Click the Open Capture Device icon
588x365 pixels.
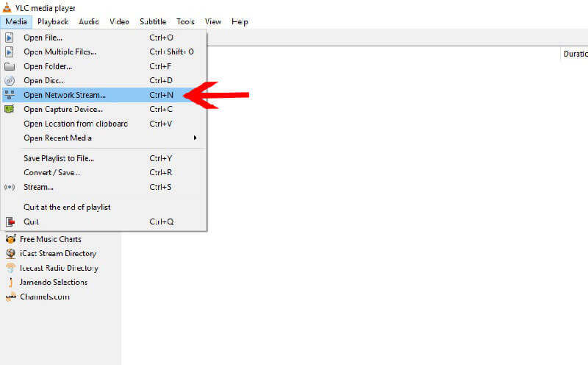(10, 109)
